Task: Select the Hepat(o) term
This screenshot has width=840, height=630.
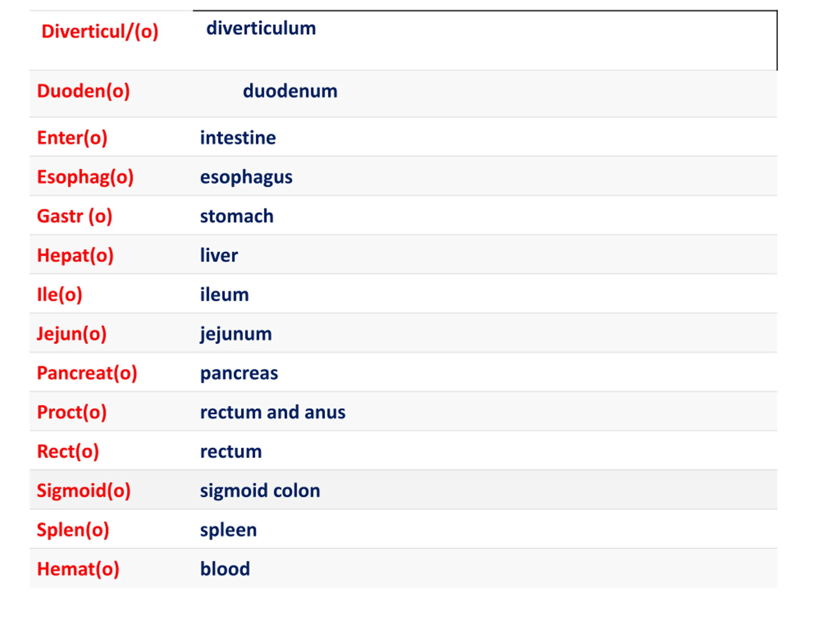Action: pos(75,256)
